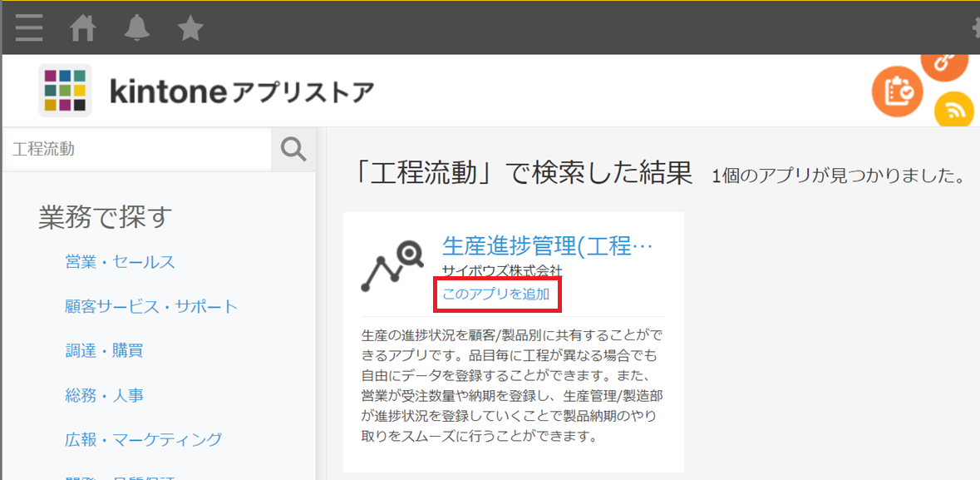Click the app description paragraph
The height and width of the screenshot is (480, 980).
tap(513, 384)
